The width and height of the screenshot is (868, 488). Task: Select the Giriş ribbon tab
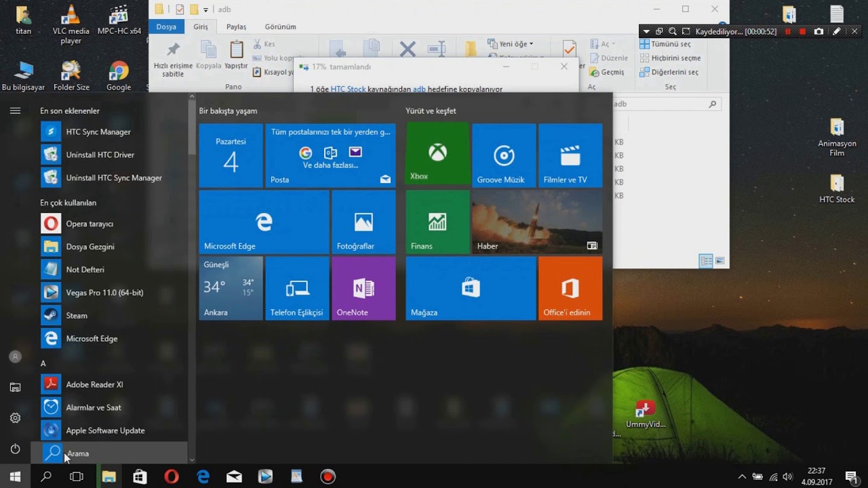point(201,27)
